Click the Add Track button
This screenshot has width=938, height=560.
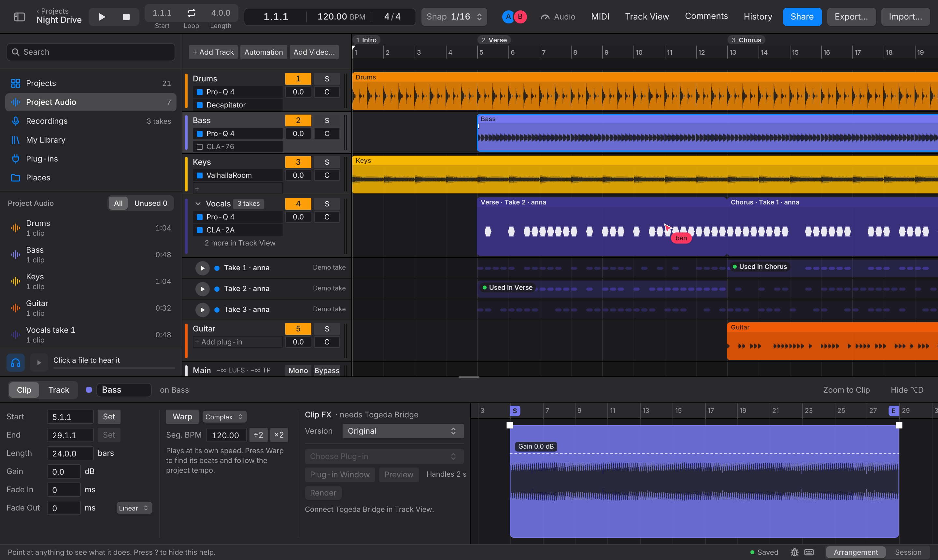tap(213, 52)
